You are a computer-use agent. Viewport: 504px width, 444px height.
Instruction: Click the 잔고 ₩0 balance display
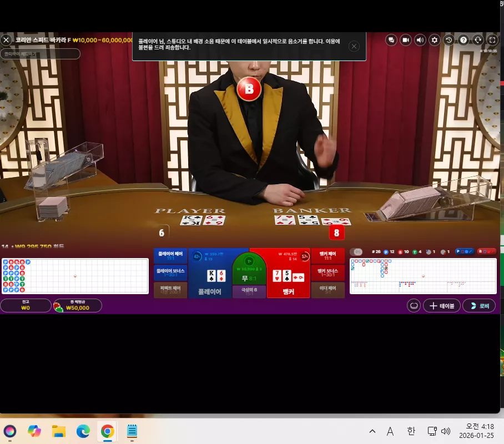click(26, 305)
